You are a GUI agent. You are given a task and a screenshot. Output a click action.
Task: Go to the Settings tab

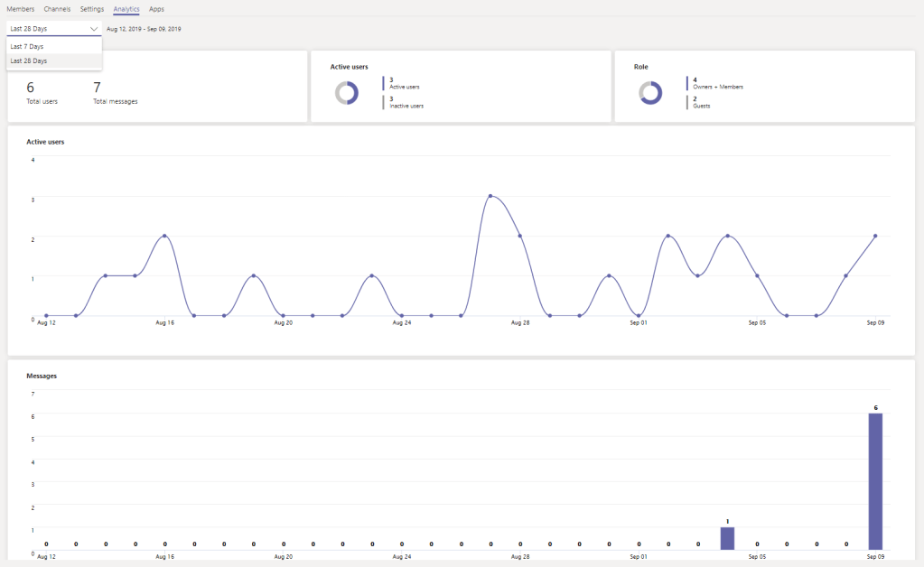point(92,8)
